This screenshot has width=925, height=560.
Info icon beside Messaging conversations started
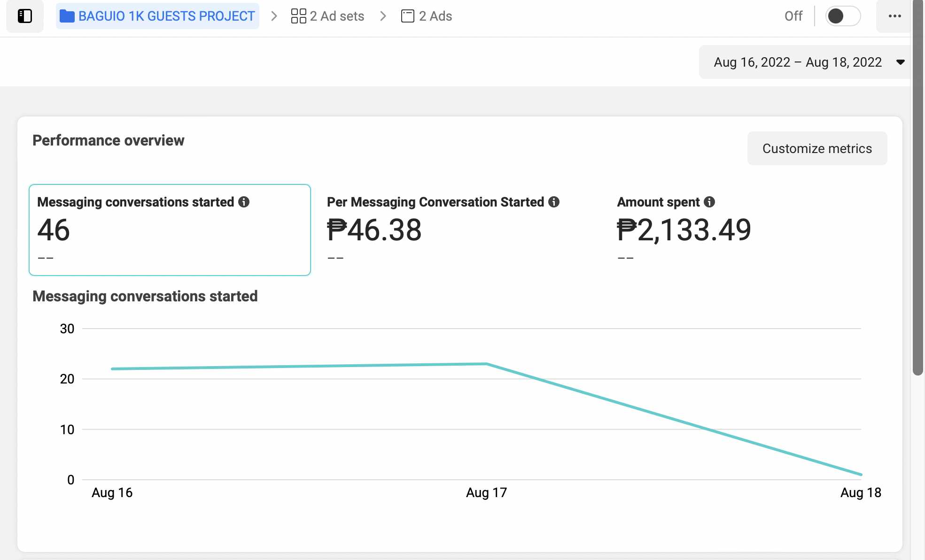[244, 202]
